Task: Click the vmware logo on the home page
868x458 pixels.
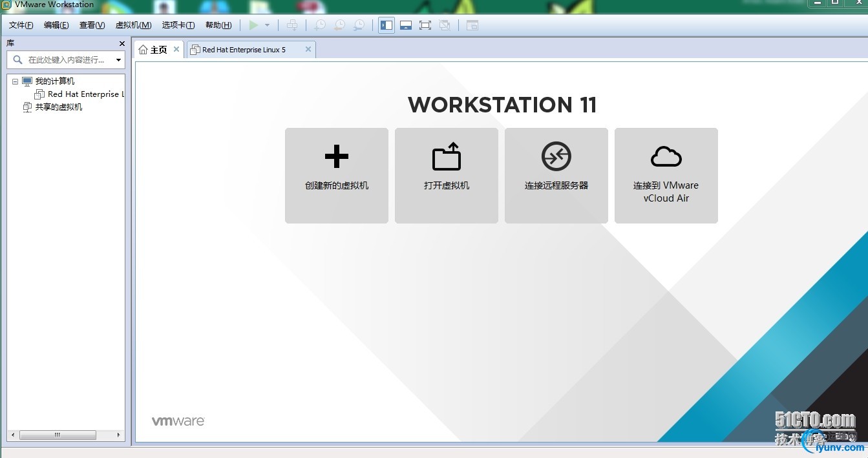Action: coord(178,421)
